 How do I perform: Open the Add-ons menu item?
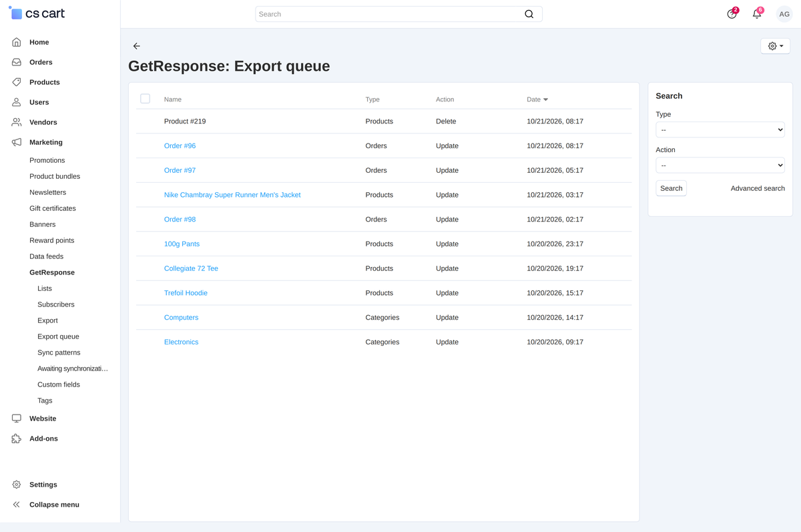pyautogui.click(x=43, y=439)
